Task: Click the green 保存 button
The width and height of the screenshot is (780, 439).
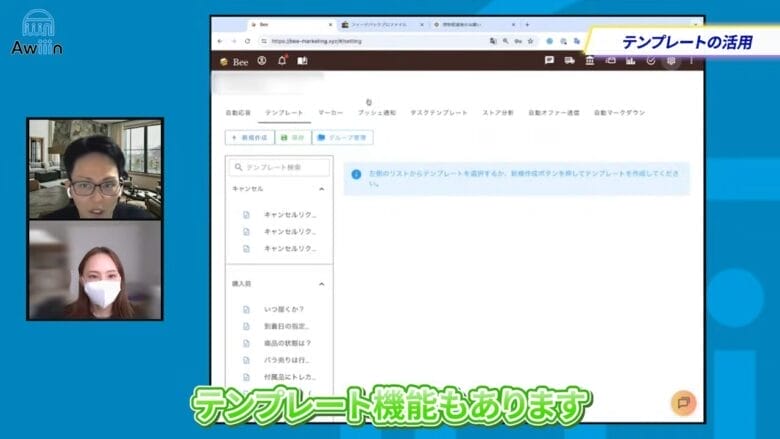Action: (293, 138)
